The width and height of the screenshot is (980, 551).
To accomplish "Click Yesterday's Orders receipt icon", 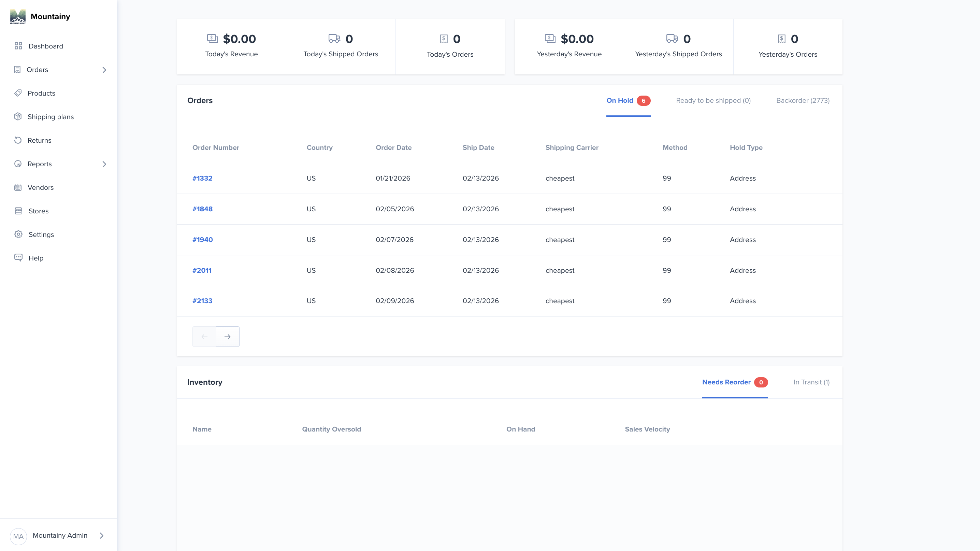I will click(x=782, y=39).
